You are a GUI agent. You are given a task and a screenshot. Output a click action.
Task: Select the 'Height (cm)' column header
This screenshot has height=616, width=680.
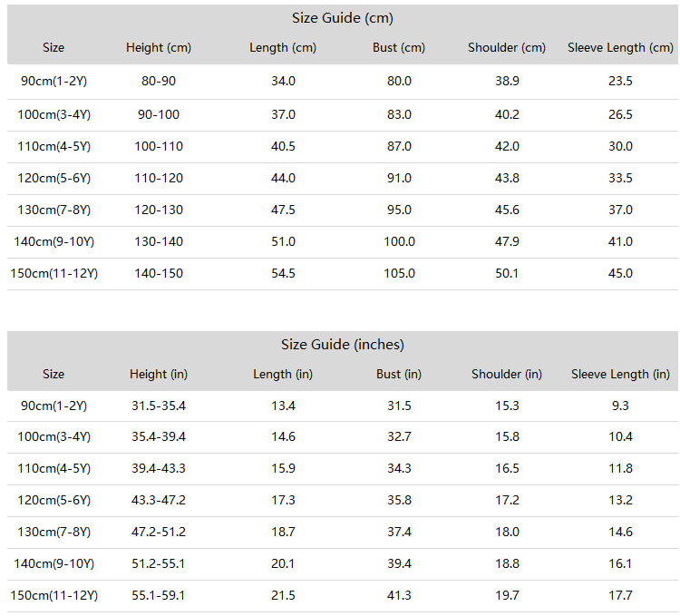[159, 48]
